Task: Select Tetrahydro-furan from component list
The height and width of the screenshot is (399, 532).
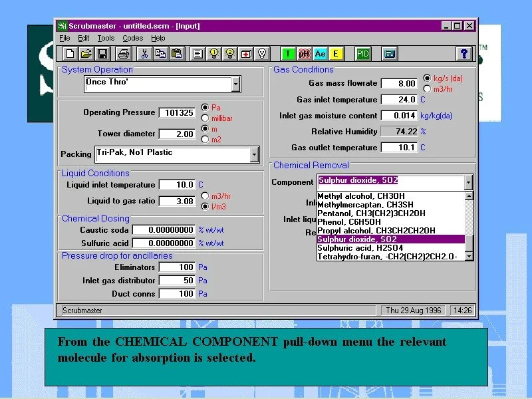Action: point(390,257)
